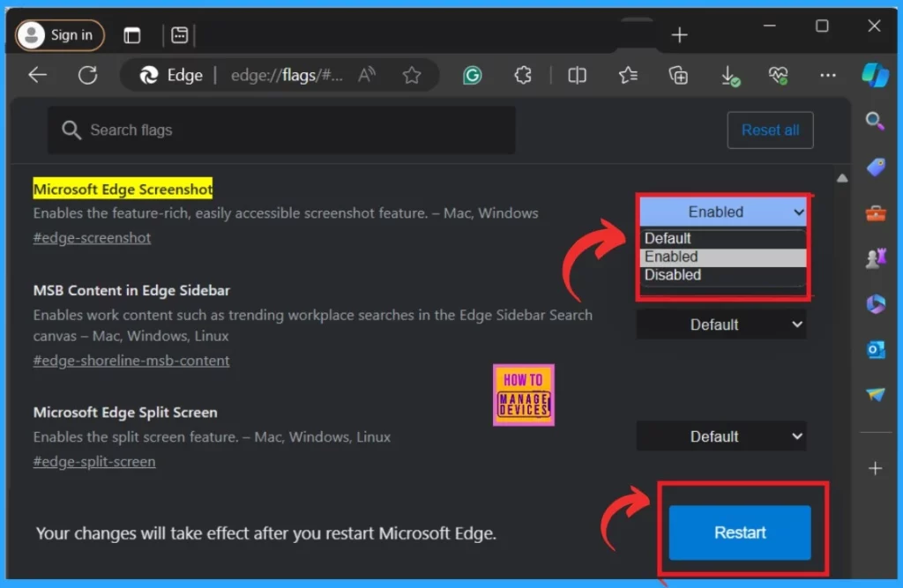Open the sidebar Search icon

876,121
